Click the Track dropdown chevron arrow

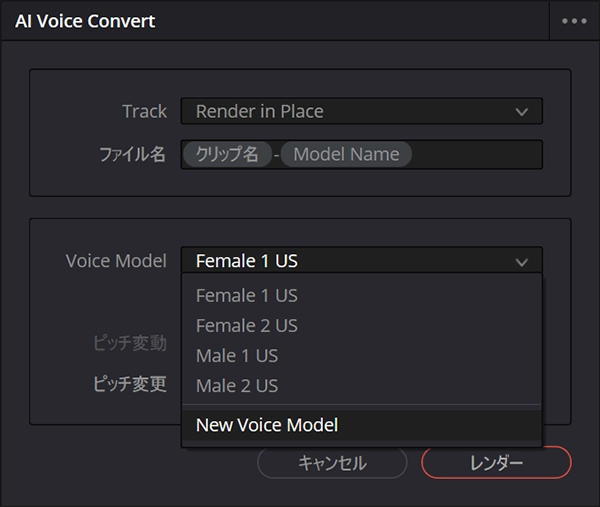[x=521, y=112]
